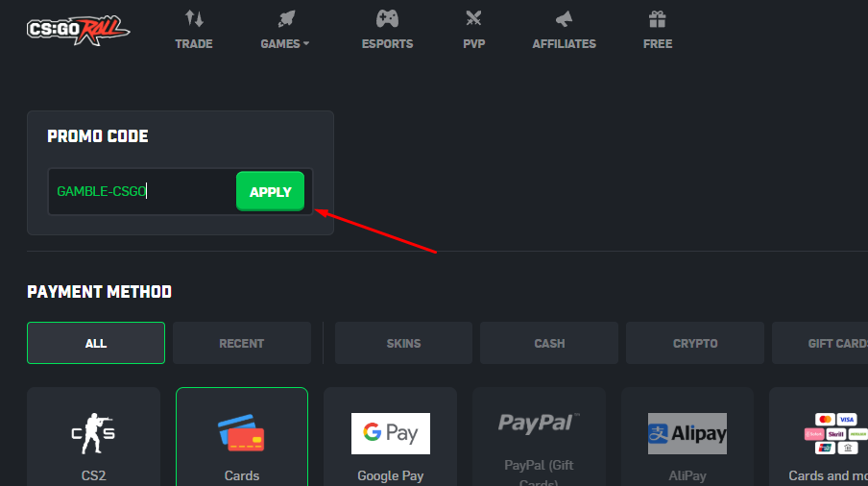Click the Google Pay label

tap(390, 475)
